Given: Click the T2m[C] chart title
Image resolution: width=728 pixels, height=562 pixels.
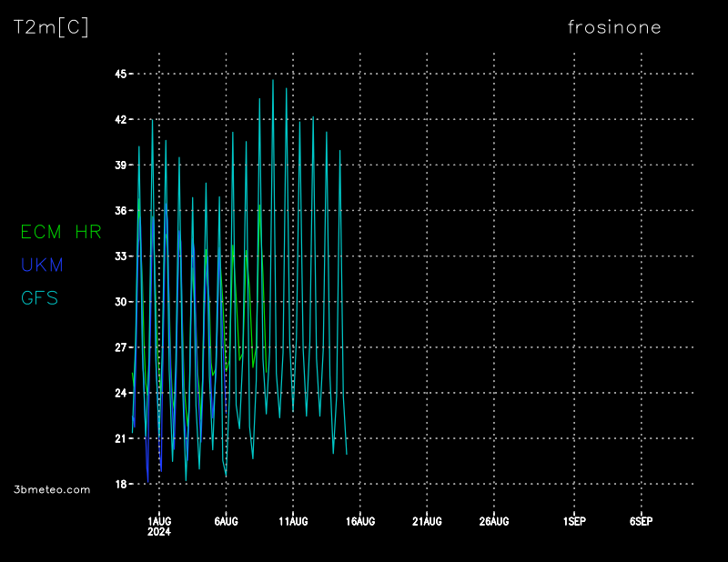Looking at the screenshot, I should click(x=51, y=27).
